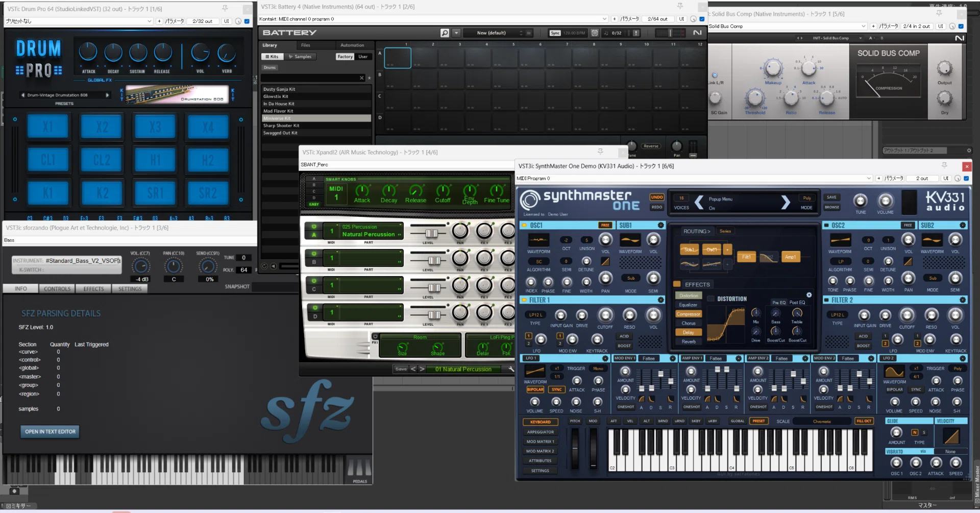Click the Solid Bus Comp NI logo

[x=960, y=38]
